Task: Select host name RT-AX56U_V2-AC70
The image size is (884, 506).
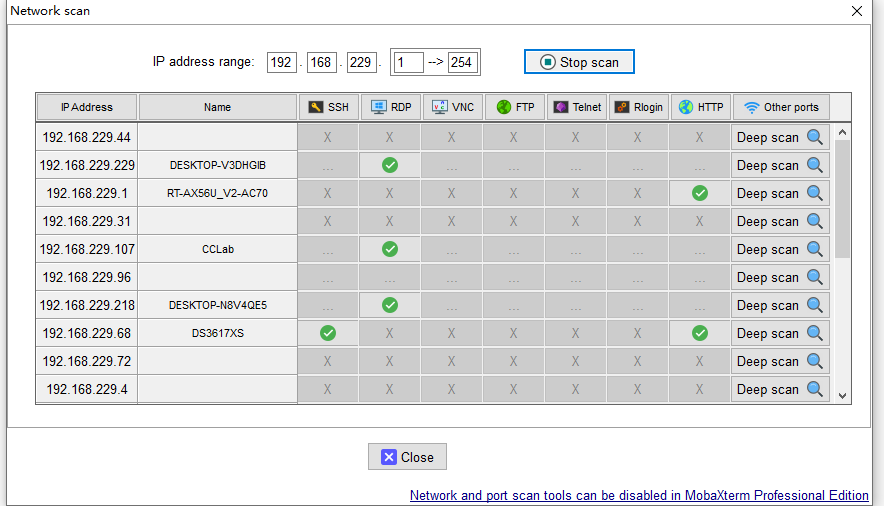Action: point(218,193)
